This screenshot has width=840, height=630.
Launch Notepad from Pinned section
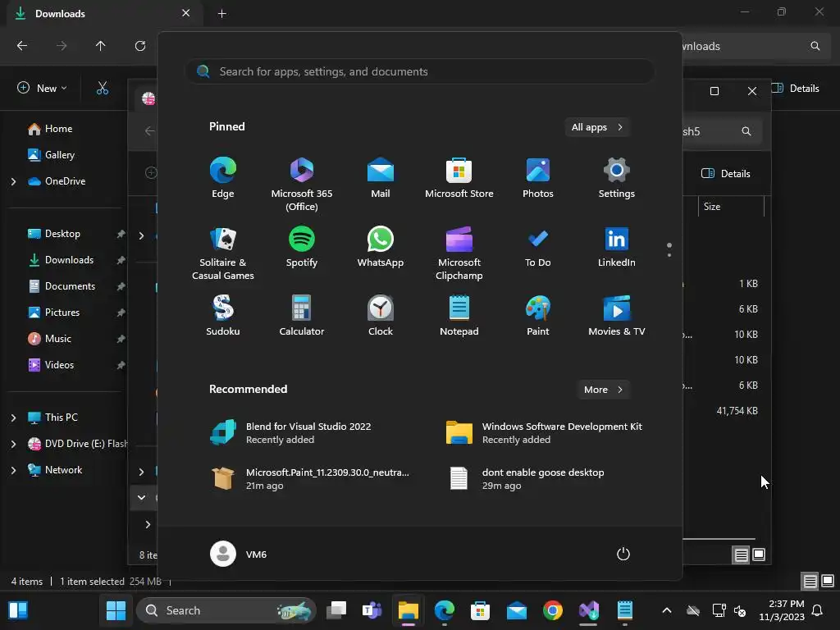click(459, 316)
